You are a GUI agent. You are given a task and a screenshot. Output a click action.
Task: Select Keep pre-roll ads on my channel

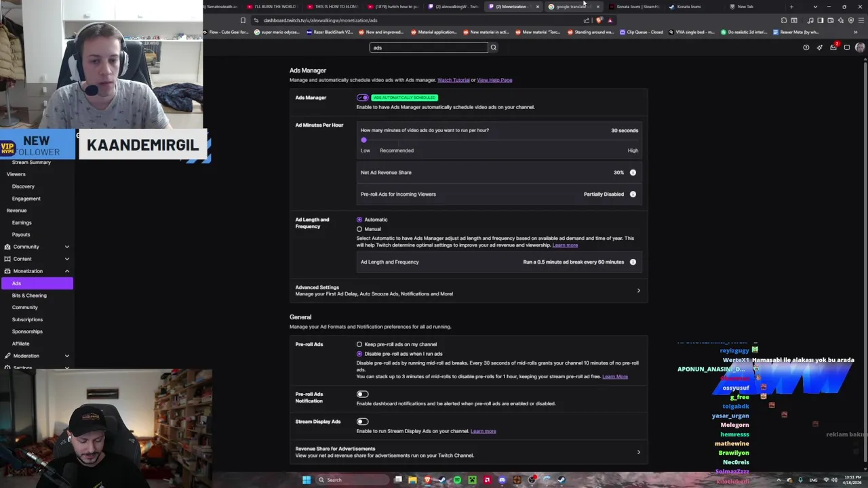coord(359,344)
